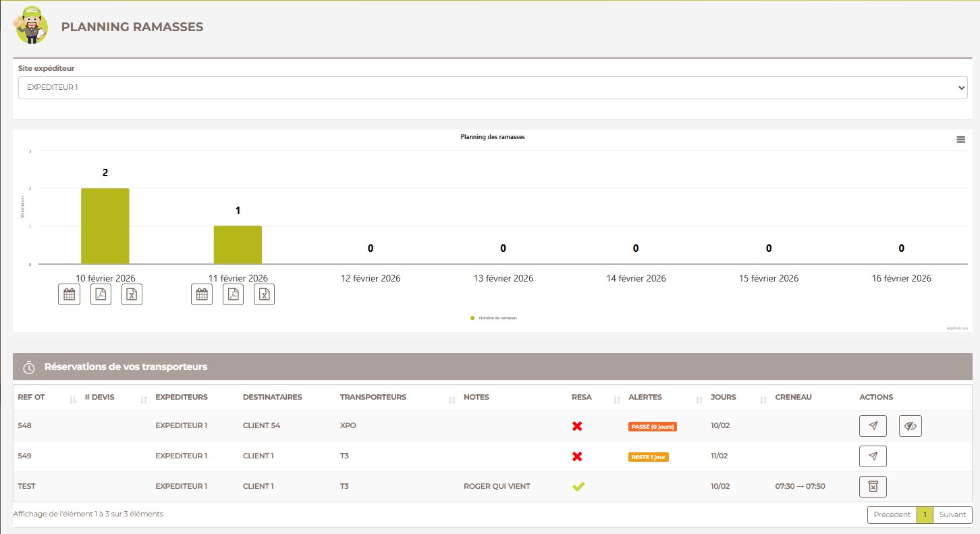980x534 pixels.
Task: Open calendar icon under 10 février 2026
Action: [69, 294]
